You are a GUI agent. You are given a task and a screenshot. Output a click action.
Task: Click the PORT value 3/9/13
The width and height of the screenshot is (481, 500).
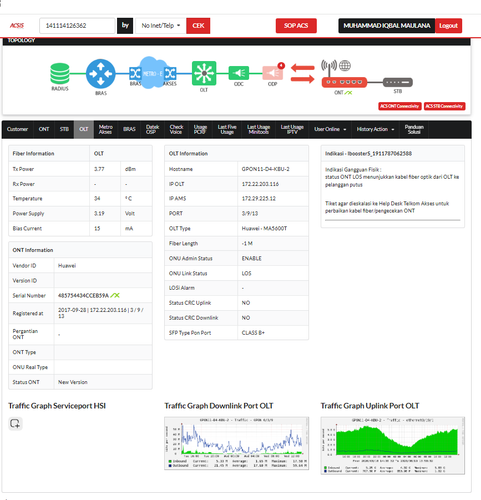[250, 213]
